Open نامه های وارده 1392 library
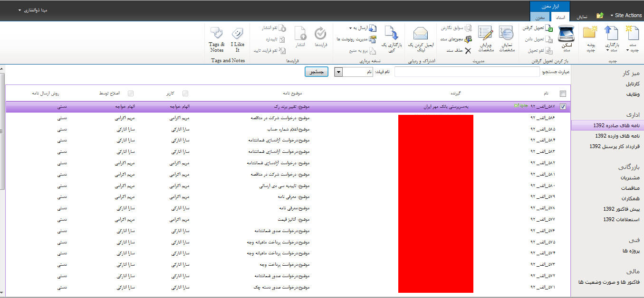Screen dimensions: 644x298 tap(617, 136)
